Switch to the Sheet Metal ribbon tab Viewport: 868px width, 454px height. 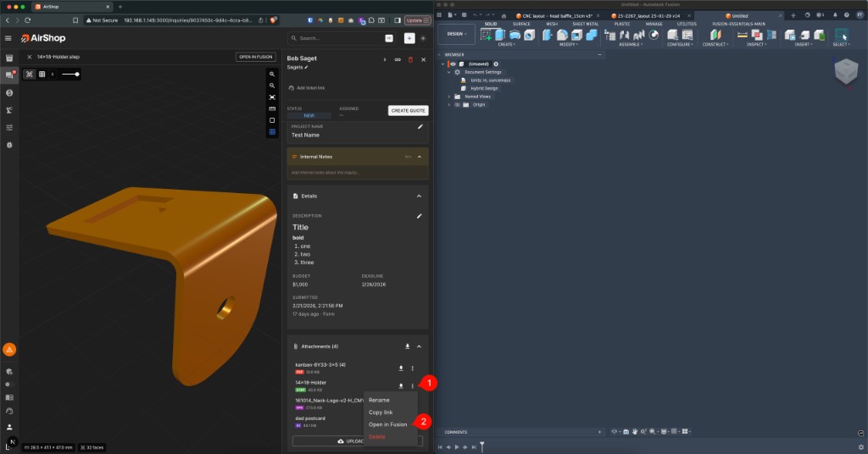[x=584, y=24]
